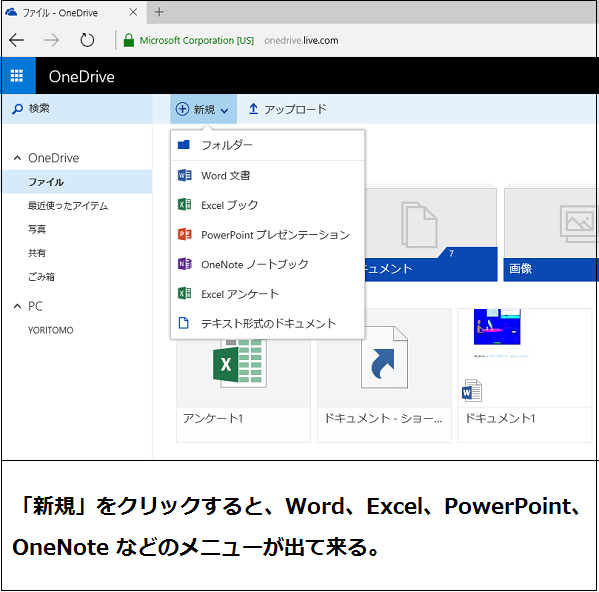The height and width of the screenshot is (592, 599).
Task: Click the PowerPoint icon in the menu
Action: (x=185, y=234)
